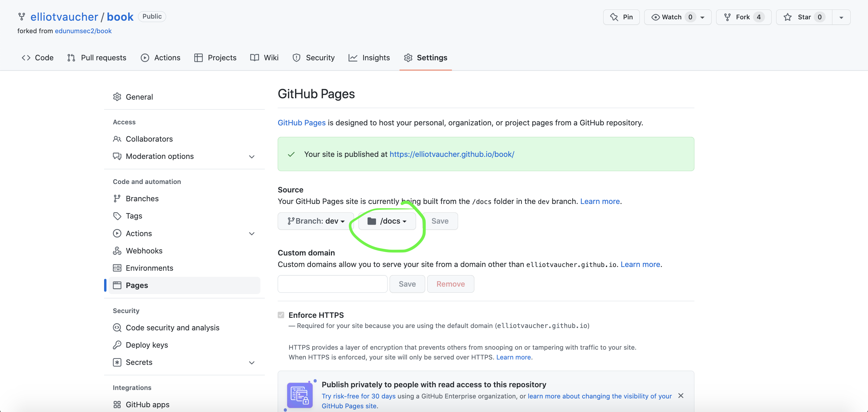The width and height of the screenshot is (868, 412).
Task: Click the Security shield icon
Action: click(296, 58)
